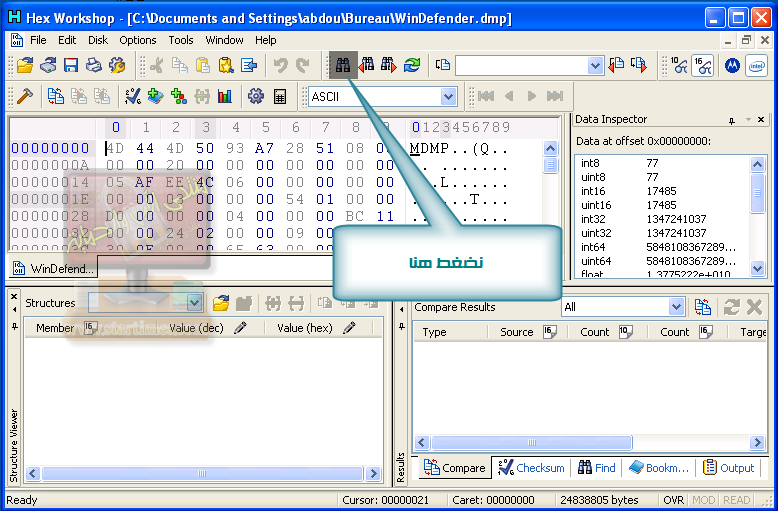This screenshot has height=511, width=778.
Task: Switch to the Find results tab
Action: coord(597,468)
